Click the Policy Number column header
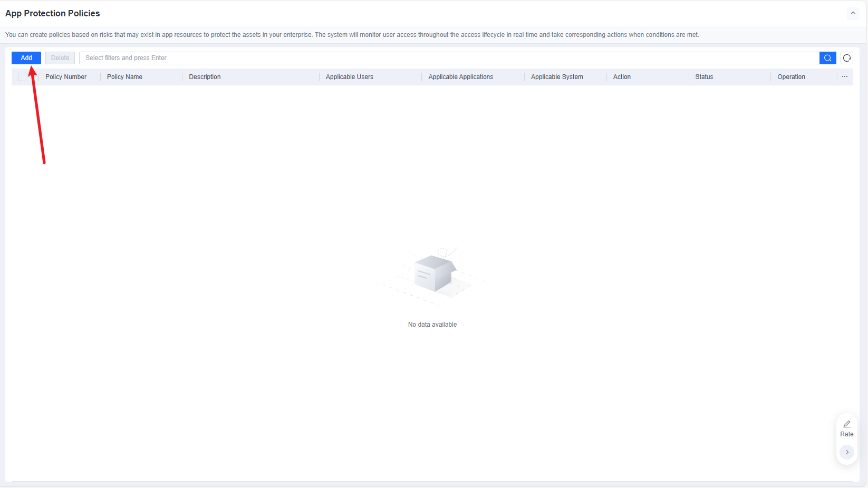Screen dimensions: 868x488 tap(66, 77)
